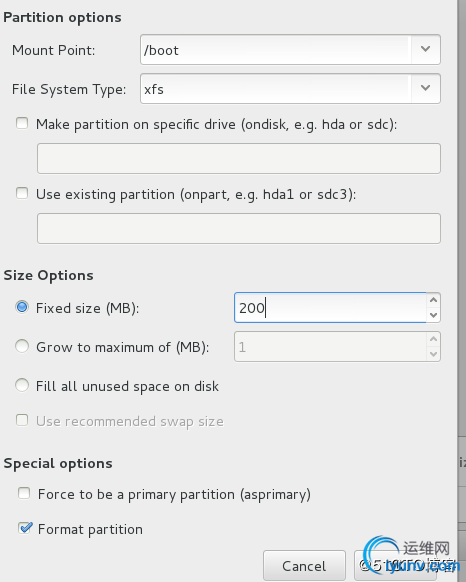This screenshot has width=466, height=582.
Task: Open the Mount Point dropdown arrow
Action: pos(426,49)
